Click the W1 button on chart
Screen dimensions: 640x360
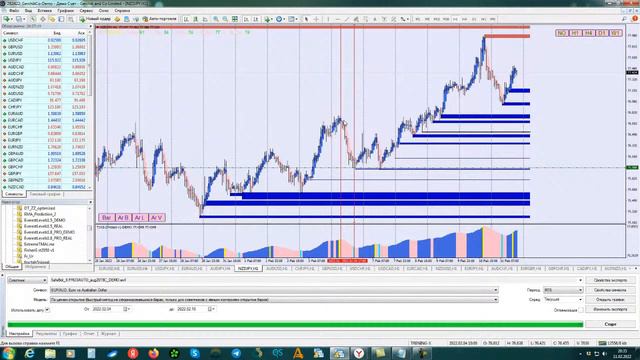coord(616,33)
